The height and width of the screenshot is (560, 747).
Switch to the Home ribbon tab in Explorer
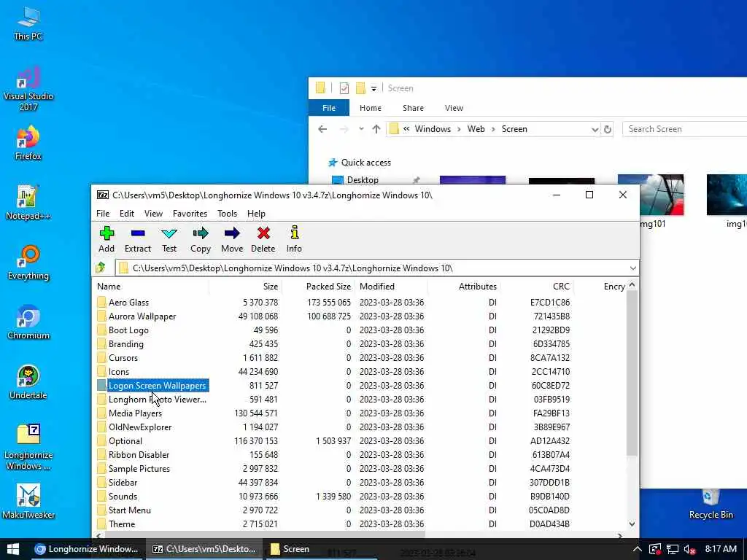(x=370, y=108)
